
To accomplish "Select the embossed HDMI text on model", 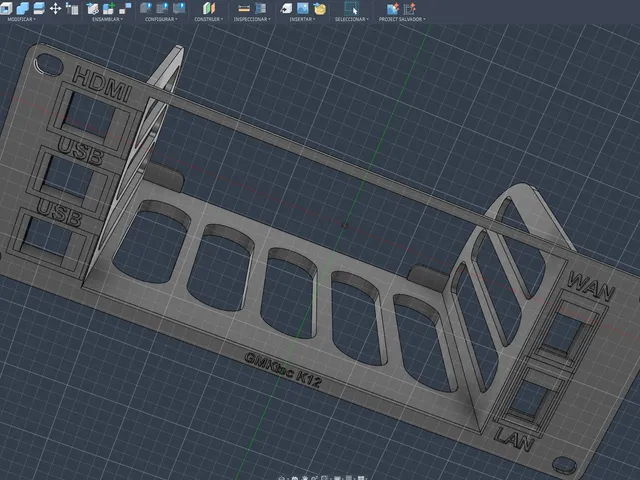I will [x=102, y=84].
